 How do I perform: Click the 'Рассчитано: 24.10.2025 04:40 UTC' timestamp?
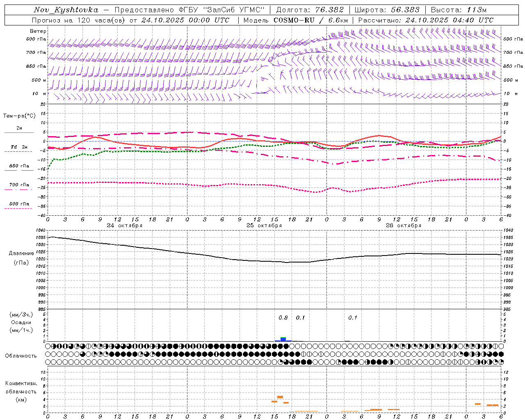pos(426,20)
